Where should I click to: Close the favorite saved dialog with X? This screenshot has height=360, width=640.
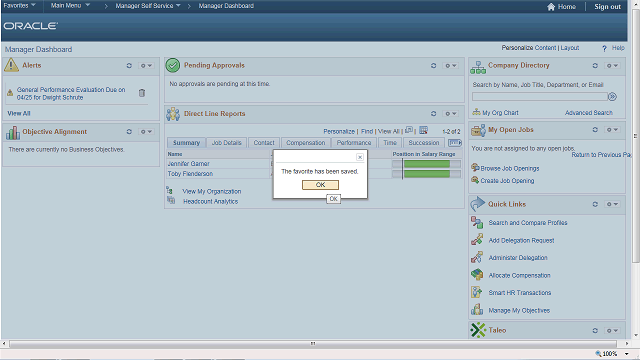(x=360, y=157)
